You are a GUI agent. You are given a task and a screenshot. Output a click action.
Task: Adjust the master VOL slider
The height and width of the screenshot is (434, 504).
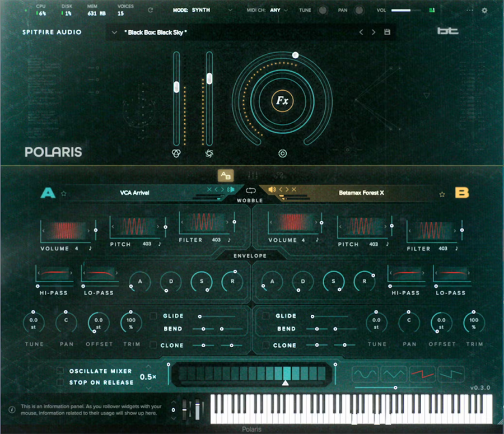click(406, 10)
